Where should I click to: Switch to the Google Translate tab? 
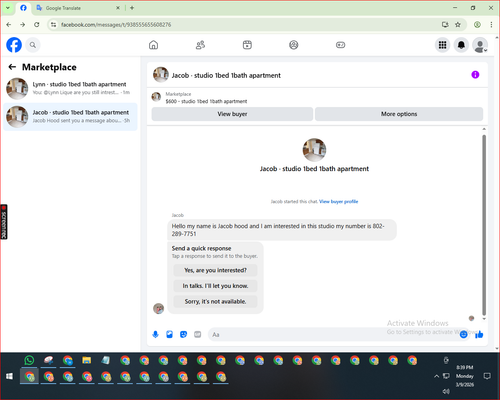77,8
